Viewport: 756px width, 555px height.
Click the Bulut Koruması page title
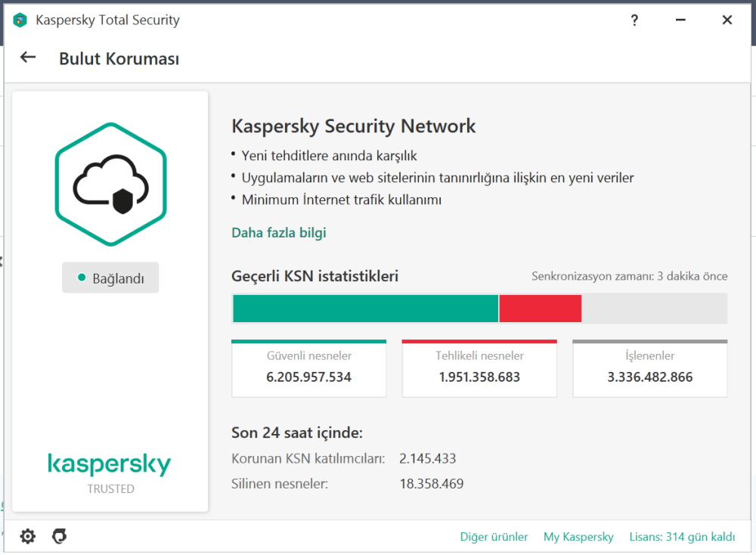click(119, 59)
